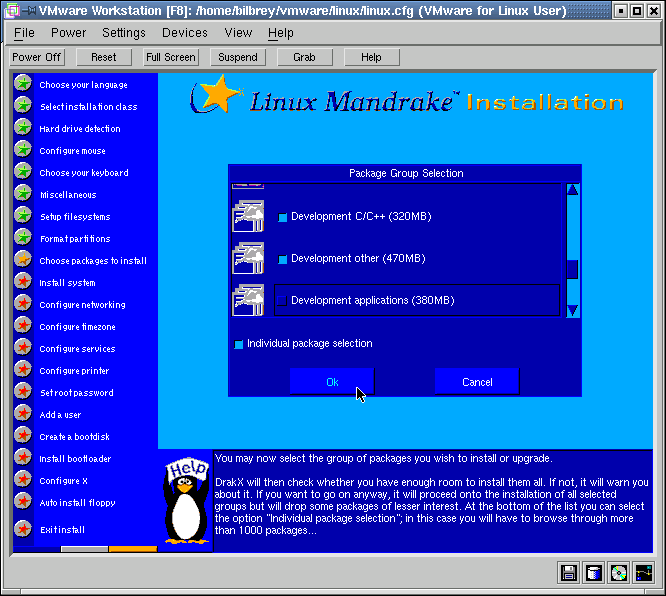Screen dimensions: 666x596
Task: Confirm package selection with Ok
Action: [332, 382]
